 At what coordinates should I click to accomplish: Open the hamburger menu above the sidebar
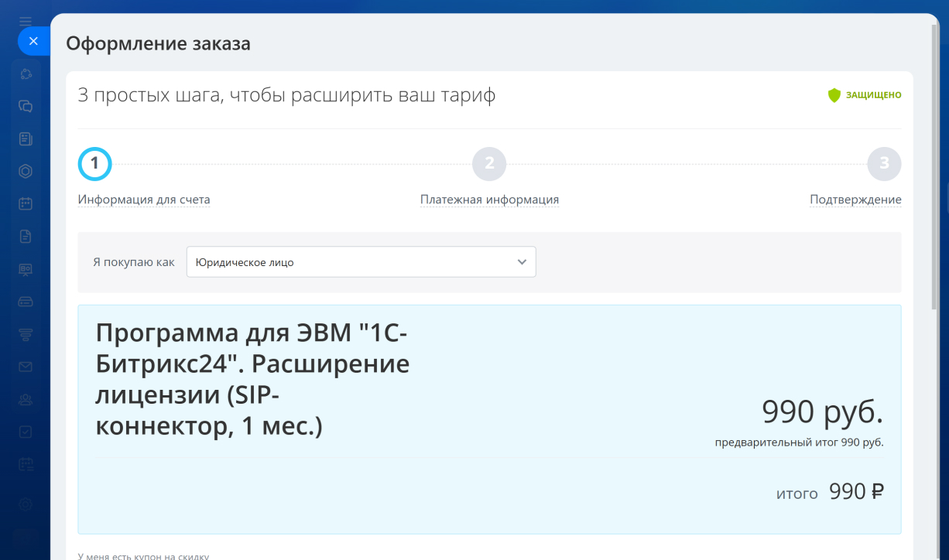[26, 20]
